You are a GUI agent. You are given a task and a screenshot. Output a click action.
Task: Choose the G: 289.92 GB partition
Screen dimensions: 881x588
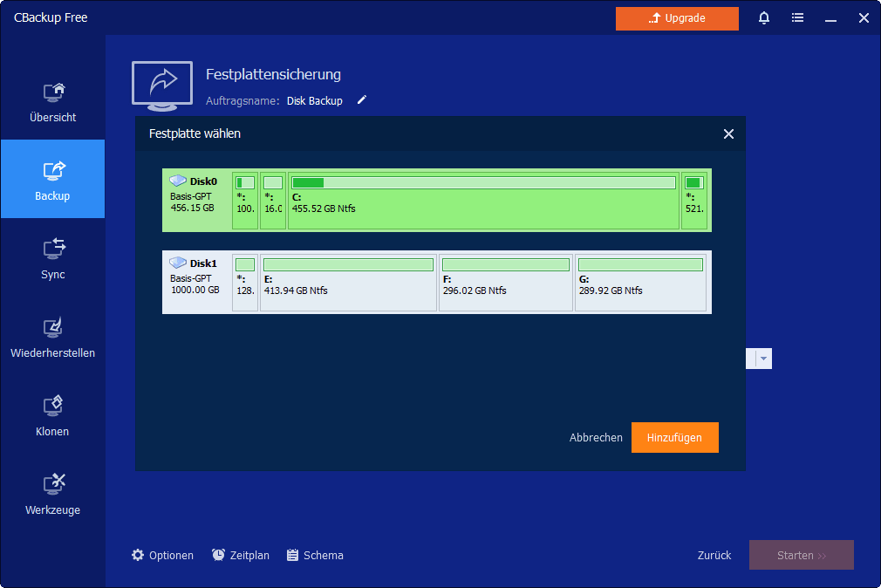[640, 281]
